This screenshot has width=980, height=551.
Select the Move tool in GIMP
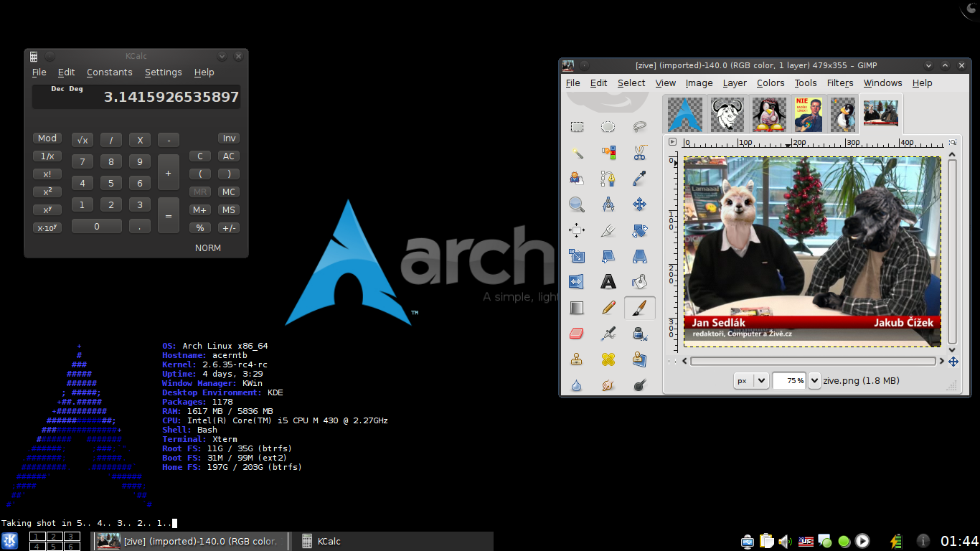[x=640, y=204]
